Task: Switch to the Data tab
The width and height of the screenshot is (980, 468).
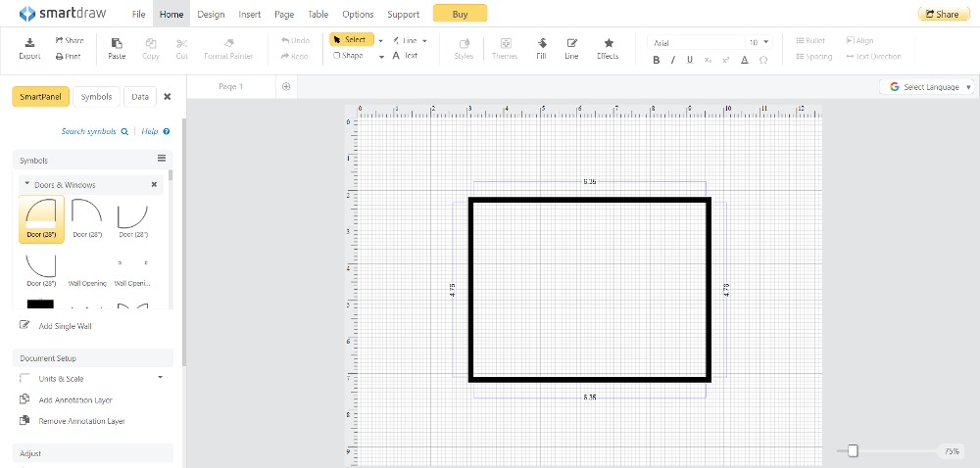Action: coord(140,97)
